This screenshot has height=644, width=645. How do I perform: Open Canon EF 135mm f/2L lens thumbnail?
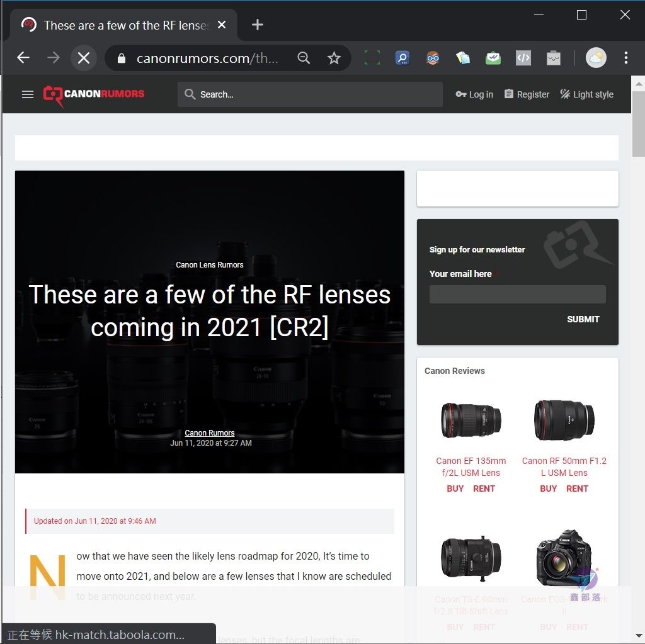pyautogui.click(x=471, y=421)
